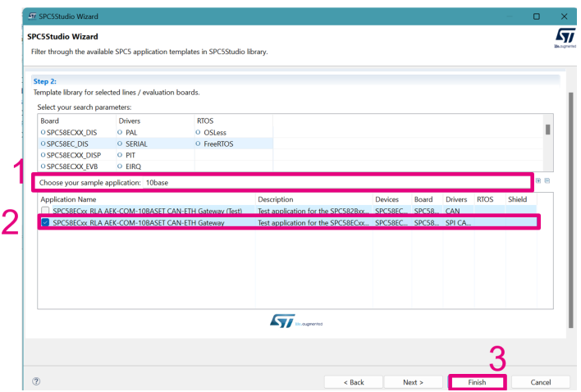Click the Cancel button
This screenshot has width=581, height=392.
pos(540,382)
